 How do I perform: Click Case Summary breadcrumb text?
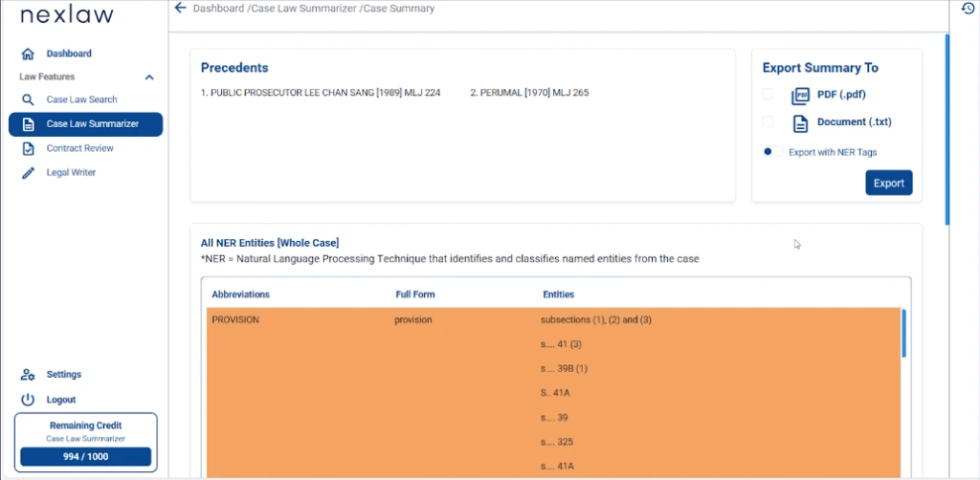click(x=399, y=9)
